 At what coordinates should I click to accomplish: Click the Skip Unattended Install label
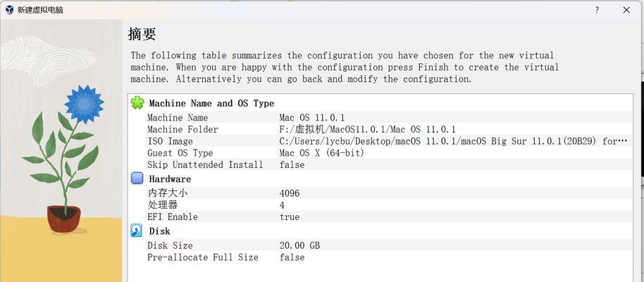pos(205,165)
